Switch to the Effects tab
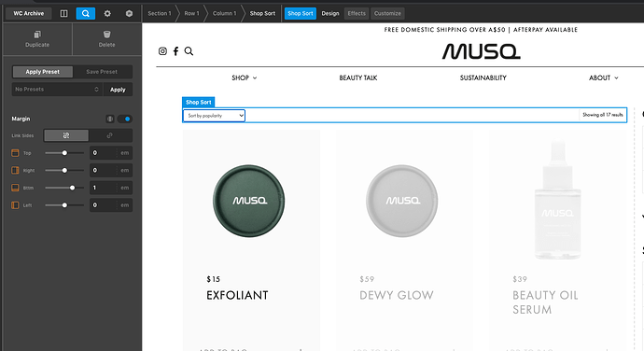The image size is (644, 351). pos(357,14)
